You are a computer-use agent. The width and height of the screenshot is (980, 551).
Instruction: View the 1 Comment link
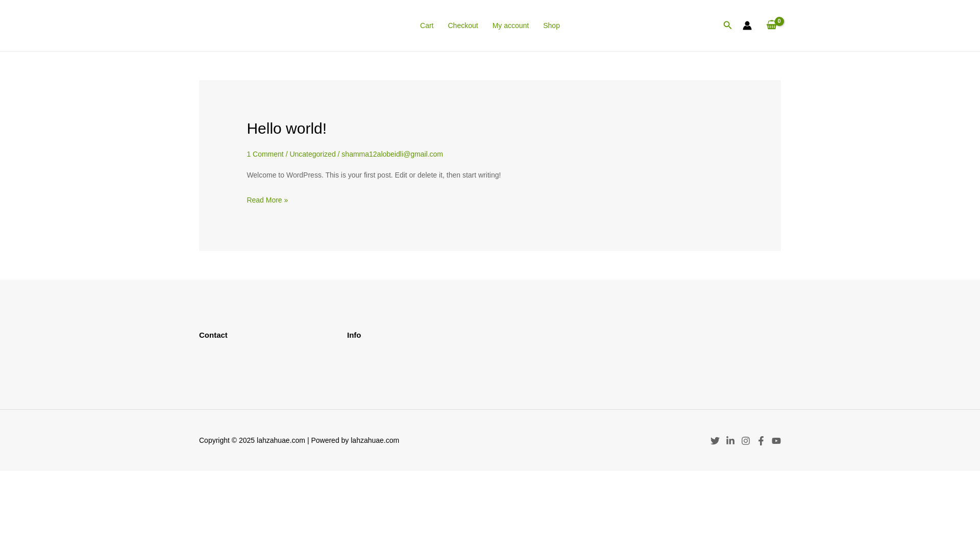click(x=265, y=154)
